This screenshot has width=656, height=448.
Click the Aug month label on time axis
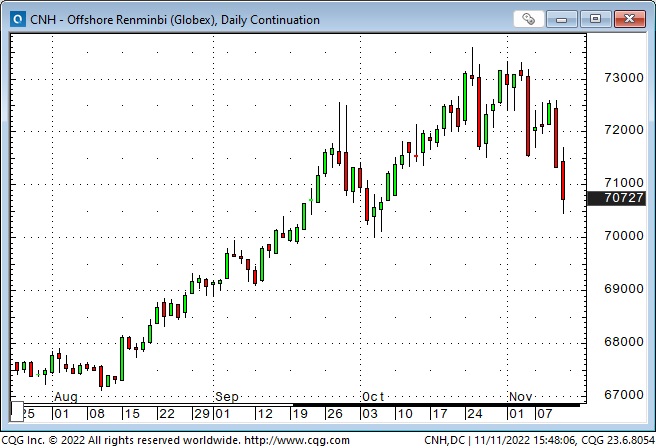pyautogui.click(x=66, y=397)
